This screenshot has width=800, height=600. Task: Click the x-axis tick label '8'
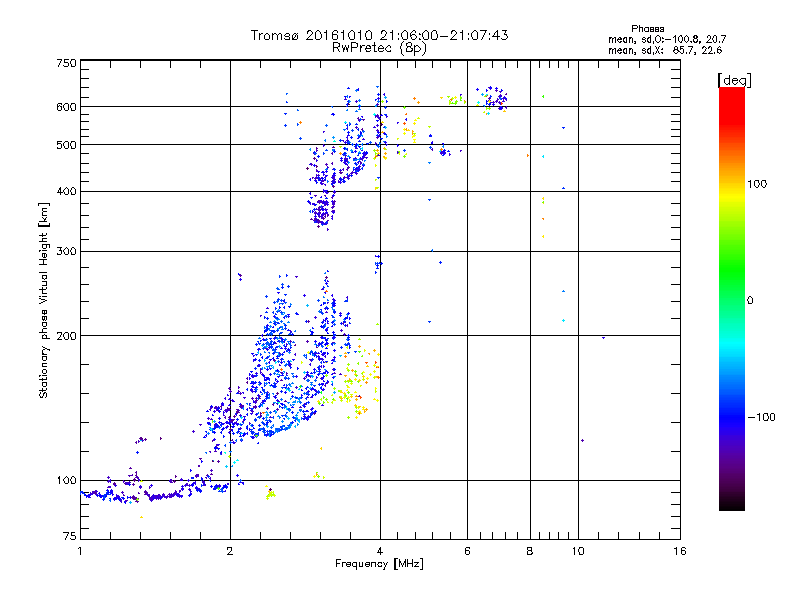tap(530, 551)
